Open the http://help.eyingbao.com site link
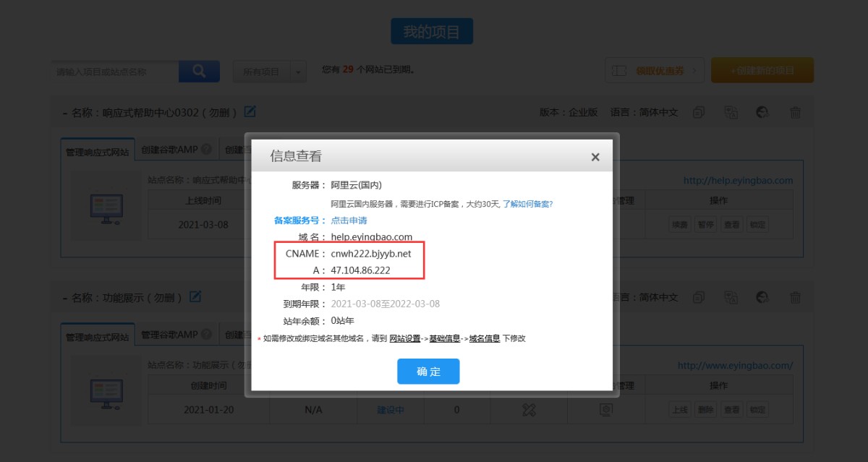This screenshot has width=868, height=462. pos(738,181)
